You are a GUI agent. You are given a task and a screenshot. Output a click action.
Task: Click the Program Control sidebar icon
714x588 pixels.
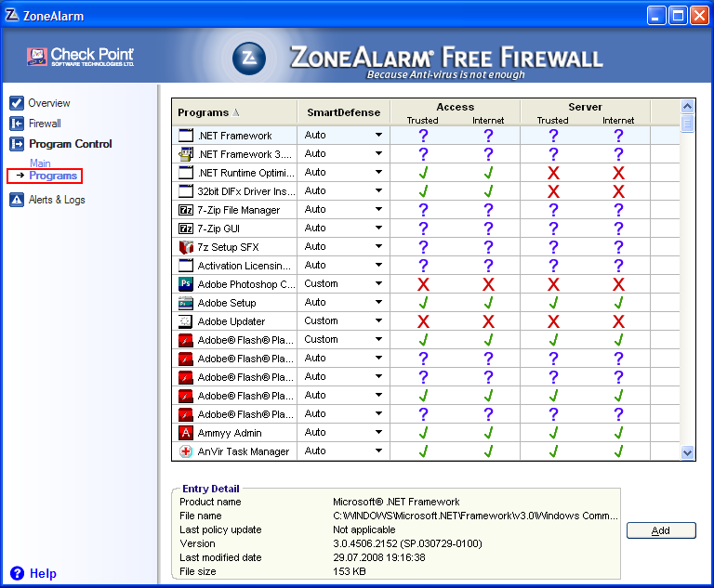click(17, 144)
